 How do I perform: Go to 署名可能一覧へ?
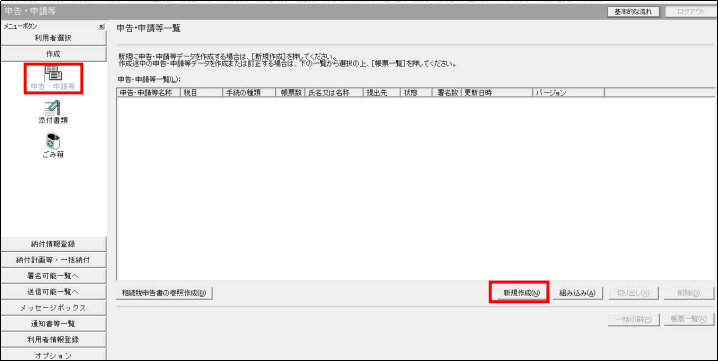(x=53, y=276)
